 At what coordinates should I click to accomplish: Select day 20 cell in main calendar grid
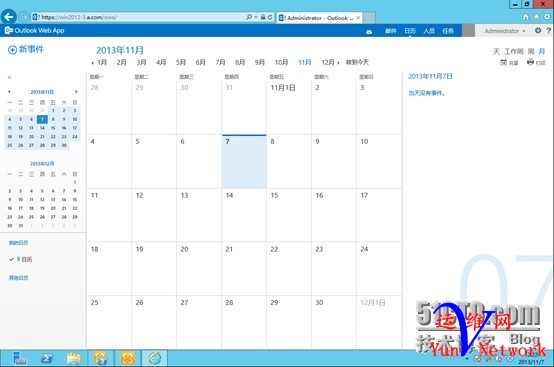pyautogui.click(x=199, y=269)
